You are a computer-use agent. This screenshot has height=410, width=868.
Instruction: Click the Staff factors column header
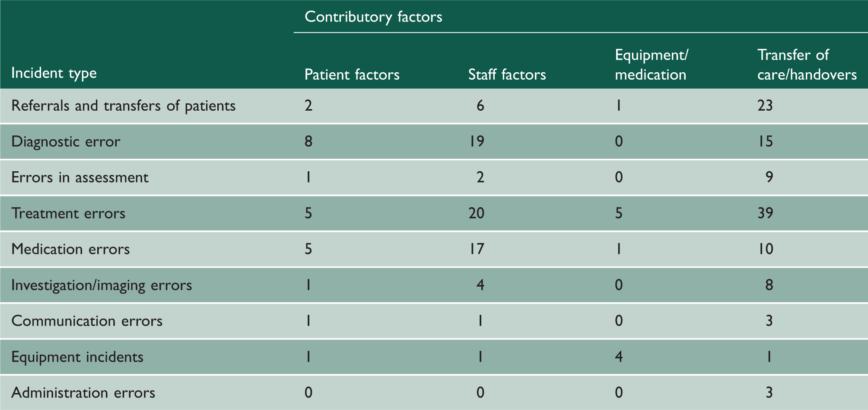[507, 74]
